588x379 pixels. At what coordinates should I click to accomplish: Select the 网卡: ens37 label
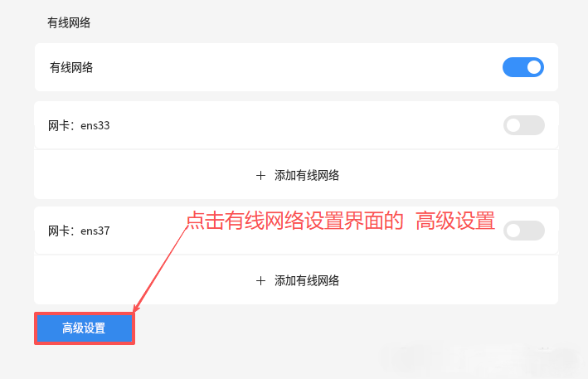79,231
